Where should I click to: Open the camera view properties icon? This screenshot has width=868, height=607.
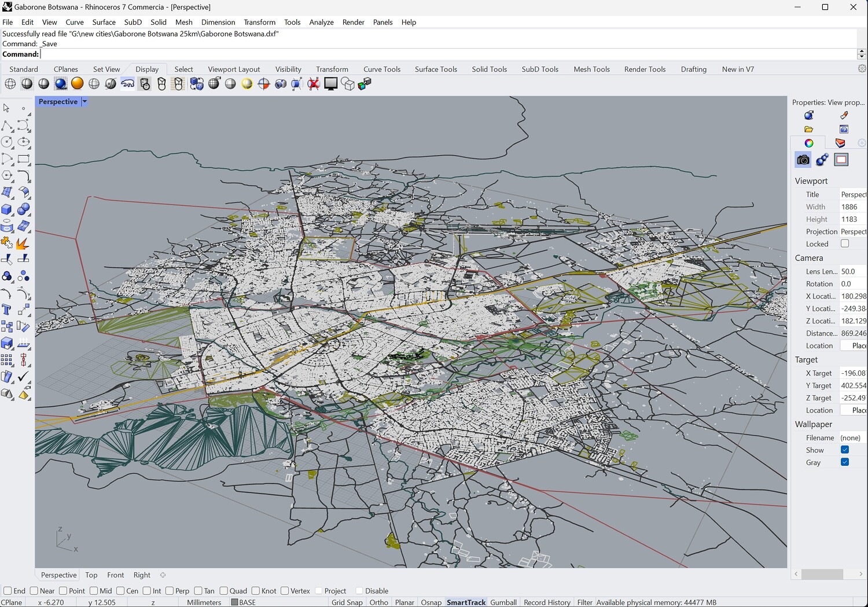pyautogui.click(x=803, y=160)
